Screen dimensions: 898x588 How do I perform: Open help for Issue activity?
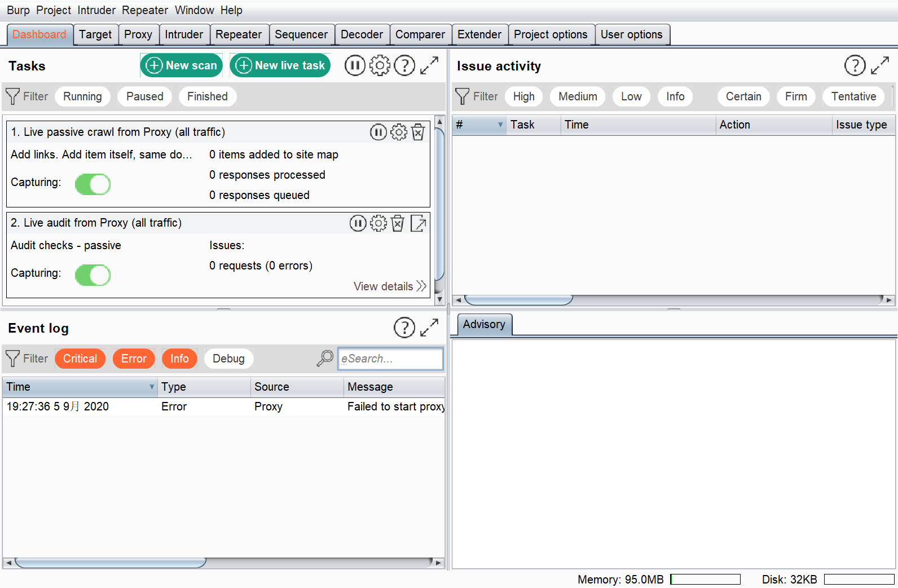855,66
